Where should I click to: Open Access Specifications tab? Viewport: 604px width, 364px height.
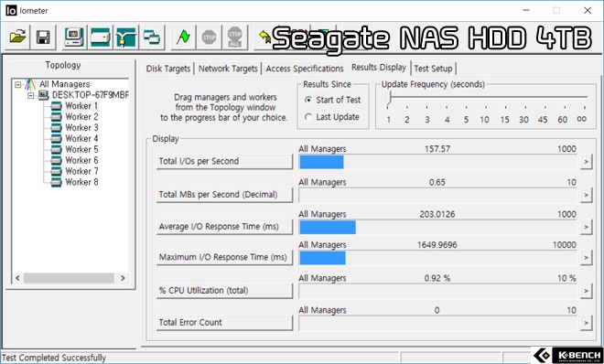click(305, 69)
